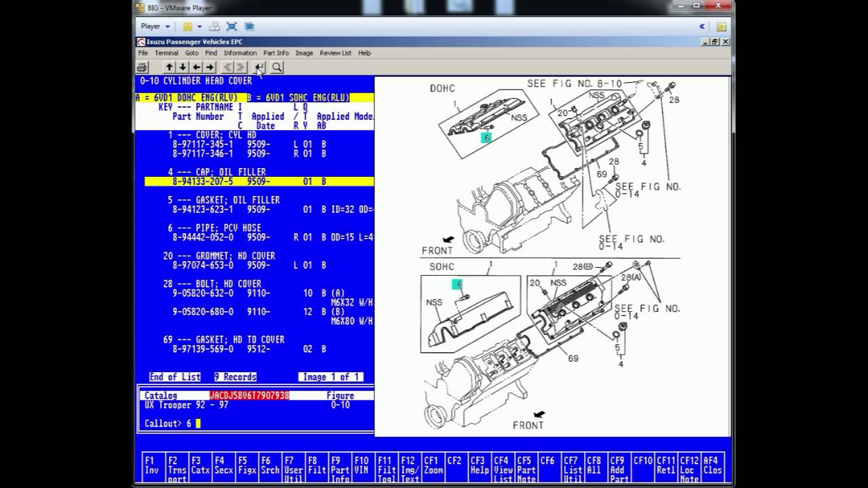Click VMware unity mode icon

click(249, 26)
